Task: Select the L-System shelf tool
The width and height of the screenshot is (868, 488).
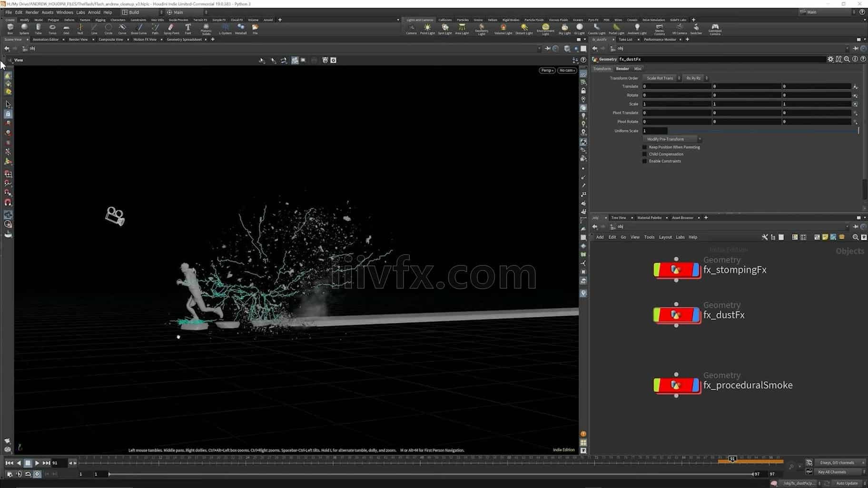Action: (x=225, y=29)
